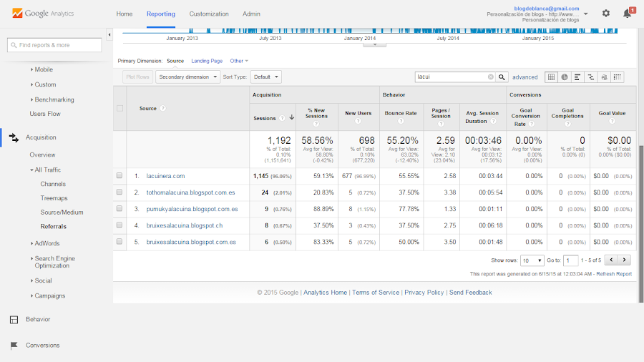This screenshot has height=362, width=644.
Task: Select Landing Page primary dimension
Action: 207,61
